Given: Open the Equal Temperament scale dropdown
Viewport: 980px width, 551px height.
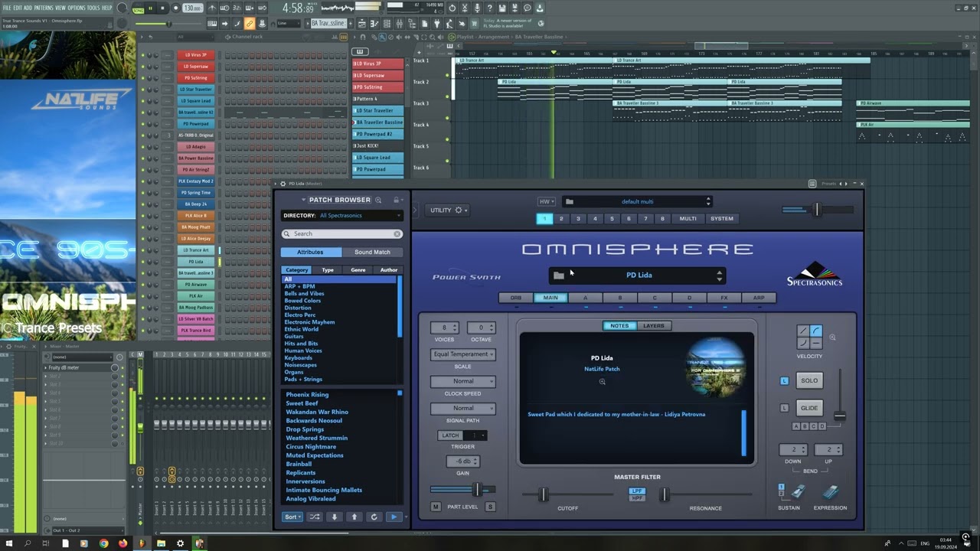Looking at the screenshot, I should coord(463,354).
